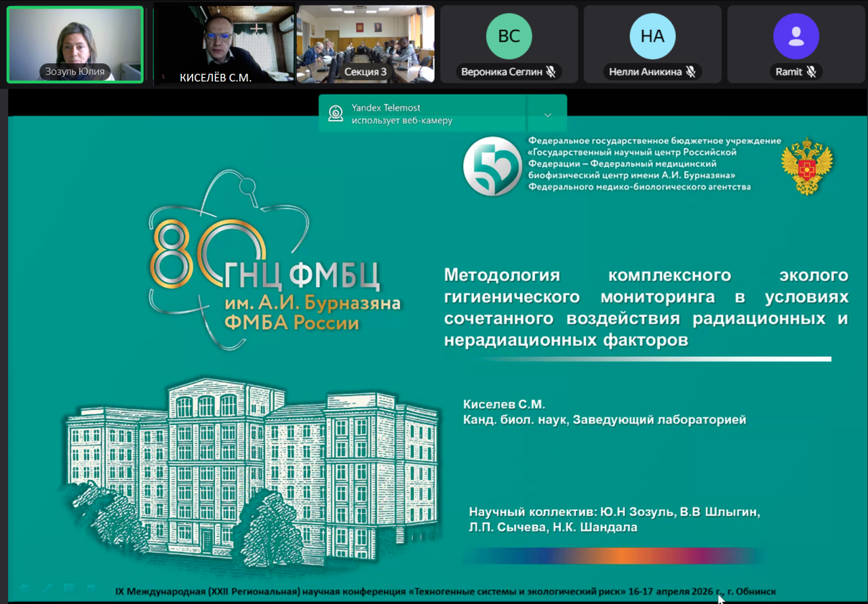Select the Зозуль Юлия video tile
Screen dimensions: 868x604
[x=75, y=44]
